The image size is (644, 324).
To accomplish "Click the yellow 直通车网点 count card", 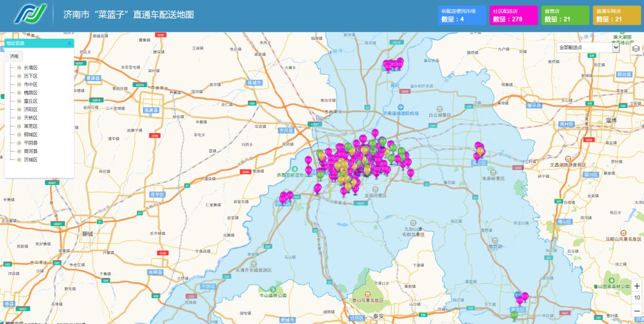I will [x=616, y=15].
